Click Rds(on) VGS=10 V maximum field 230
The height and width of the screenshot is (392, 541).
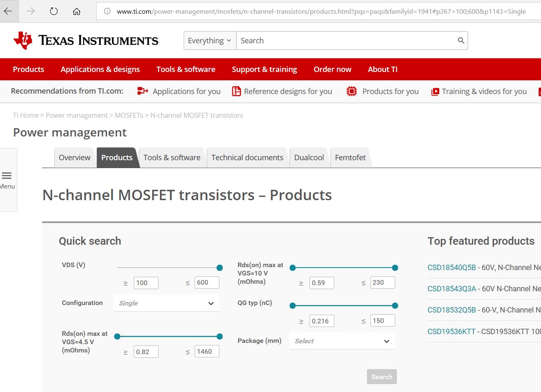[x=383, y=283]
